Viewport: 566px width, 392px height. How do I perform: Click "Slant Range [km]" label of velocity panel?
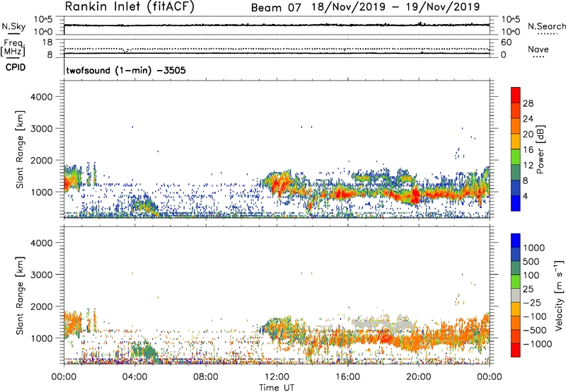[20, 296]
